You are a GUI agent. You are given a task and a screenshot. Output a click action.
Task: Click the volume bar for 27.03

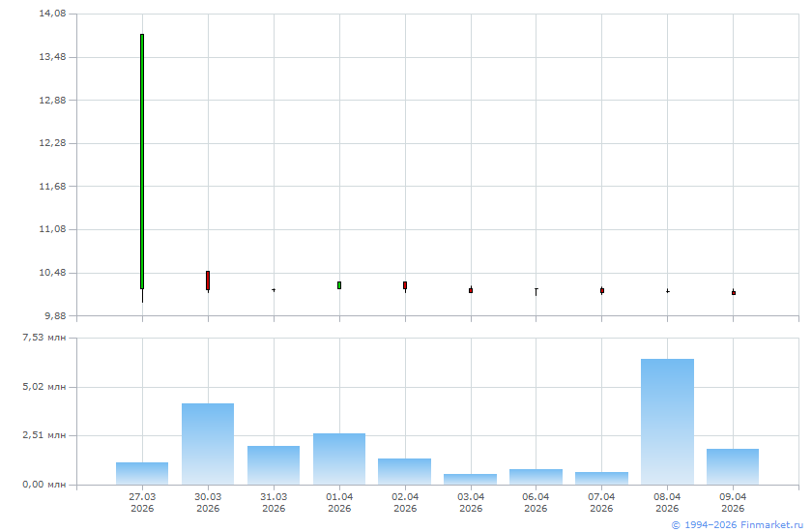pos(142,473)
